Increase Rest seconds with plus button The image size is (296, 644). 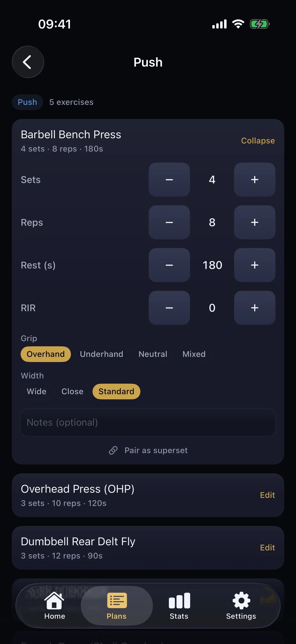(254, 265)
